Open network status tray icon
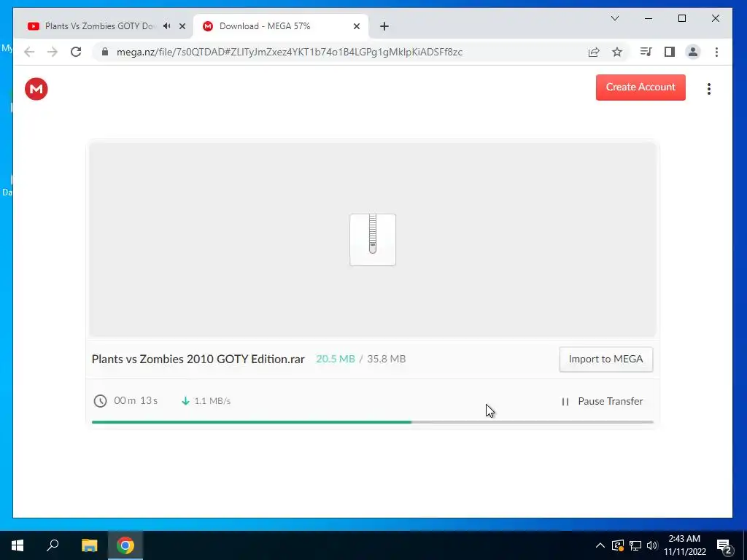The width and height of the screenshot is (747, 560). pos(635,545)
